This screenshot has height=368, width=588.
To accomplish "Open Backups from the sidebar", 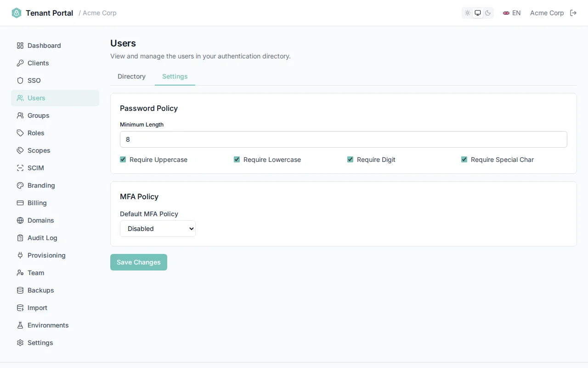I will (x=55, y=290).
